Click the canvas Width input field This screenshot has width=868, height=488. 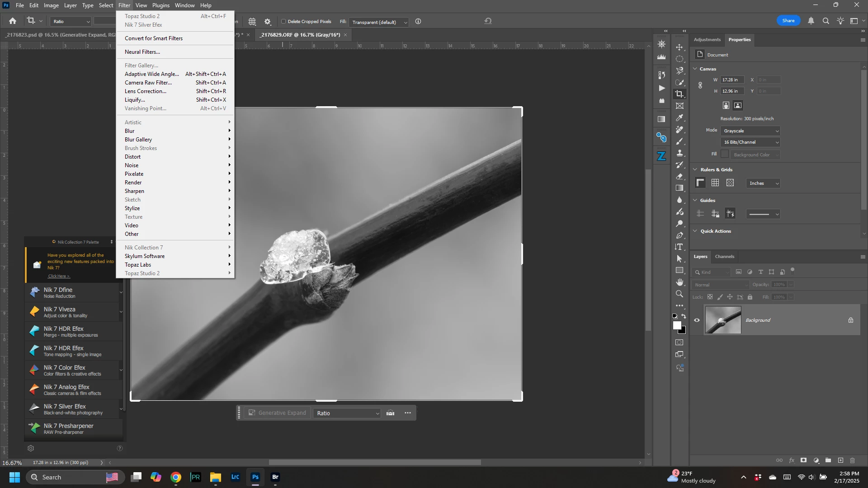[x=731, y=80]
